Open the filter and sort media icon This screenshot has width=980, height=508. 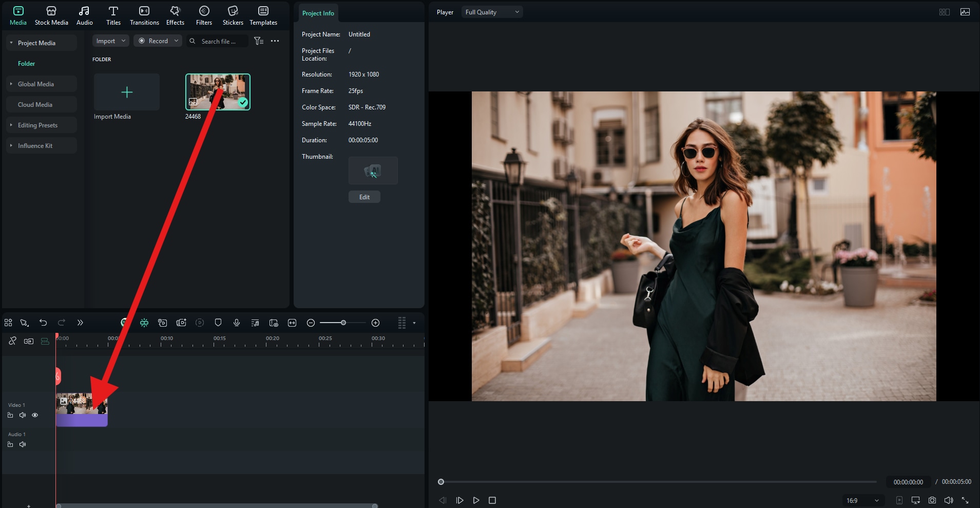coord(259,41)
